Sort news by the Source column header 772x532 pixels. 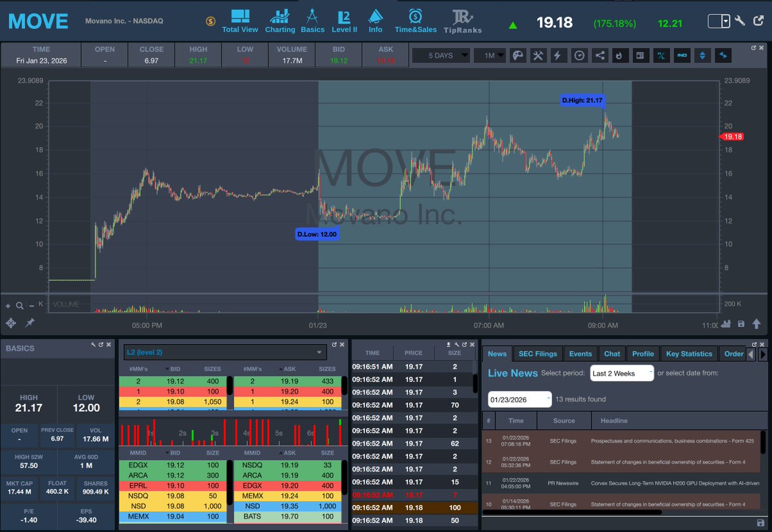(x=564, y=421)
